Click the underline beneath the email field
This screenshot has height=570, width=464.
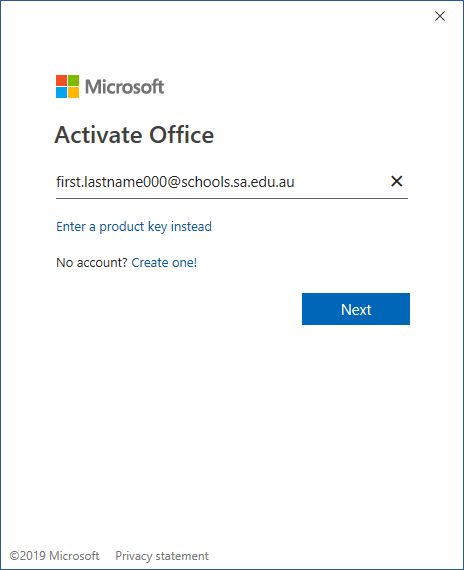click(232, 198)
